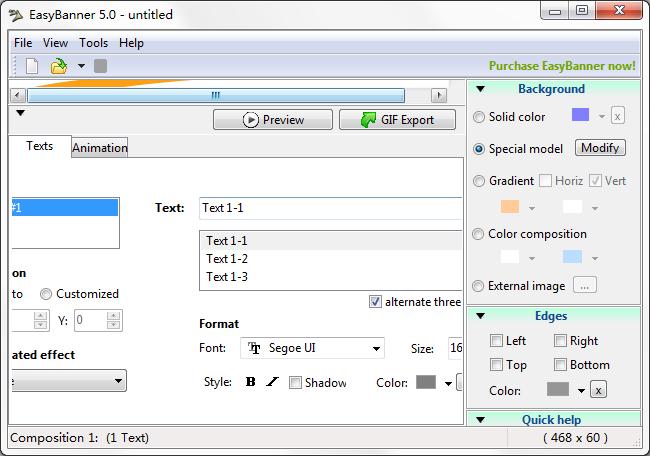
Task: Collapse the Background panel section
Action: [x=480, y=89]
